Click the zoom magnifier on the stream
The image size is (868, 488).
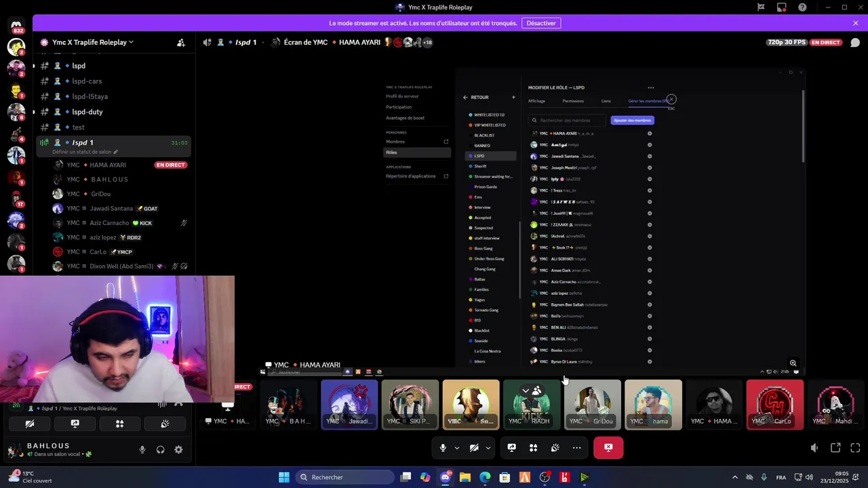tap(793, 363)
